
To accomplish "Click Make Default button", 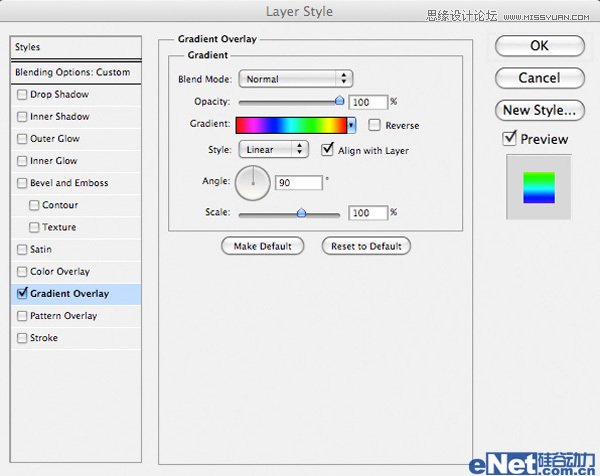I will point(263,246).
